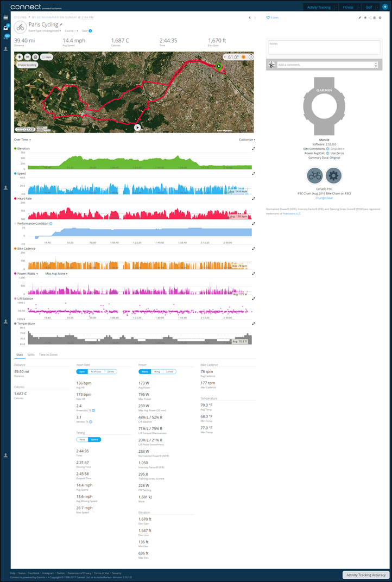Viewport: 392px width, 582px height.
Task: Open the Time in Zones tab
Action: click(x=48, y=355)
